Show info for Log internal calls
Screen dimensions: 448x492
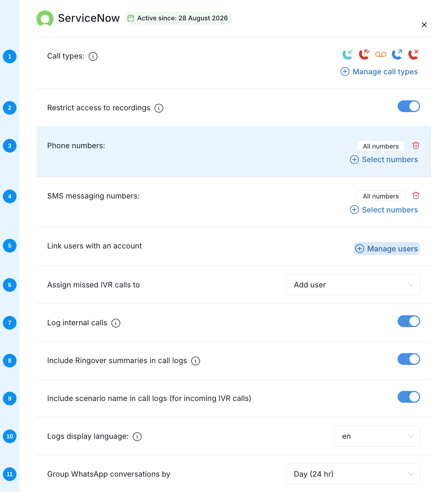coord(116,323)
